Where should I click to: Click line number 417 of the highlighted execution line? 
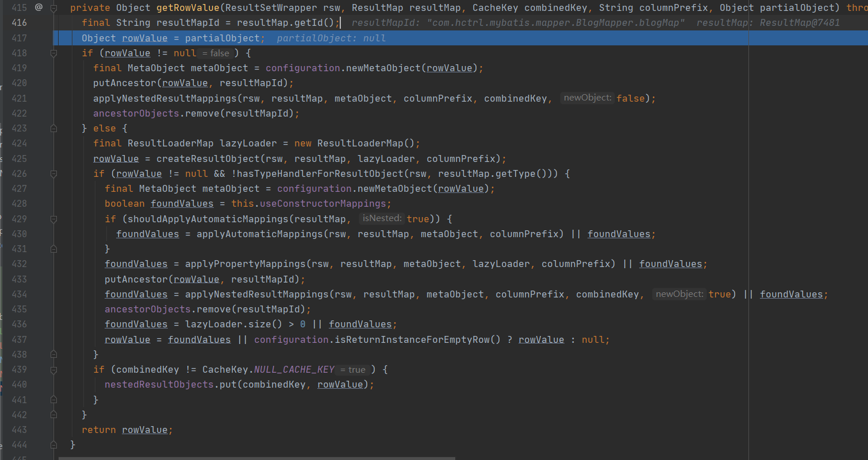coord(19,38)
